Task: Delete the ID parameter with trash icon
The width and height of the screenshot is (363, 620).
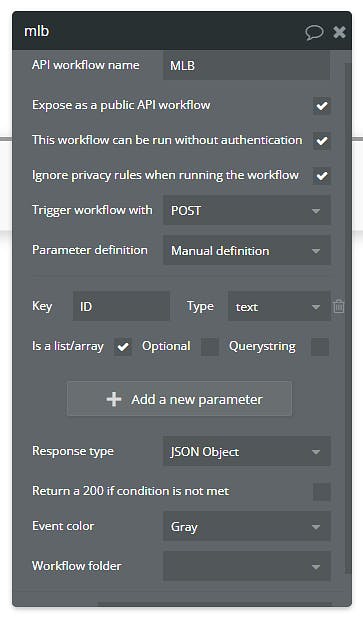Action: [x=338, y=306]
